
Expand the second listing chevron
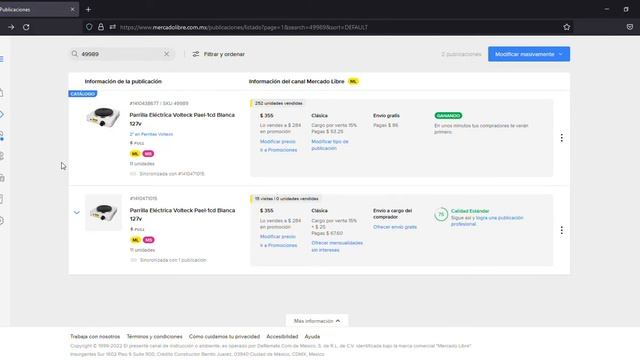click(x=77, y=212)
